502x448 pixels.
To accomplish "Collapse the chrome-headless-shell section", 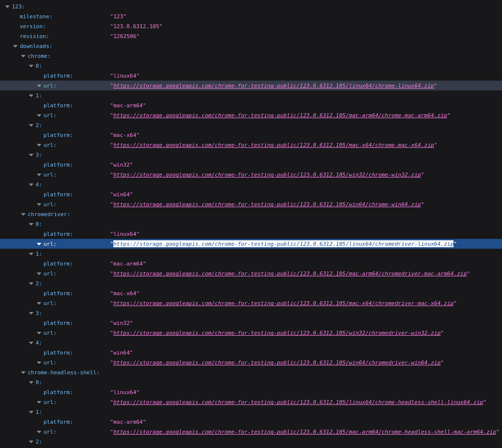I will coord(23,373).
